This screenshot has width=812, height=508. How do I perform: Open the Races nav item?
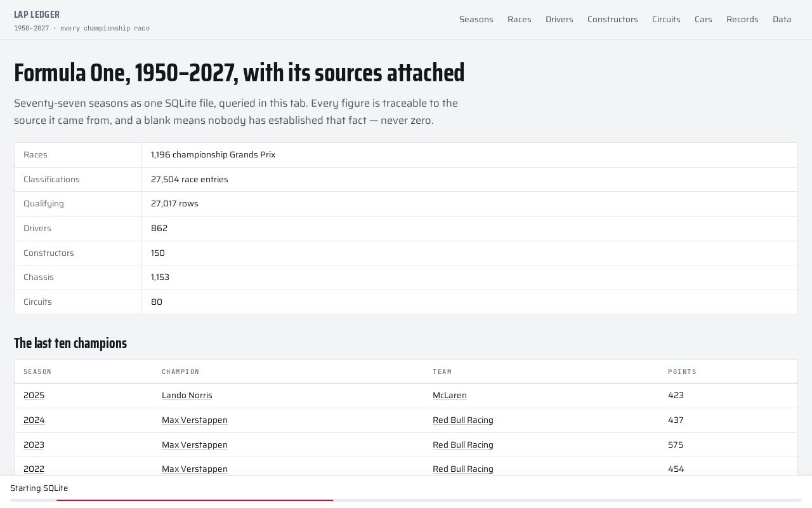(519, 19)
